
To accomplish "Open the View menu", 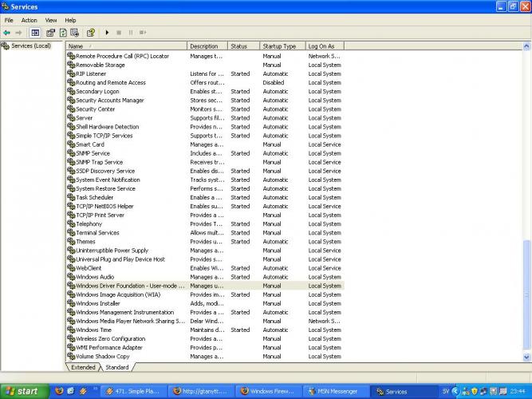I will [x=51, y=20].
